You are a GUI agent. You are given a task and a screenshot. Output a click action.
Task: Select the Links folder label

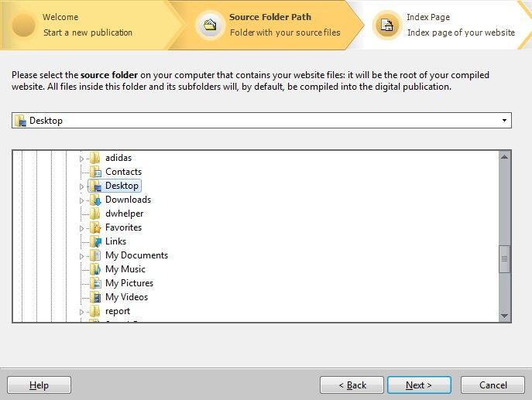tap(115, 241)
